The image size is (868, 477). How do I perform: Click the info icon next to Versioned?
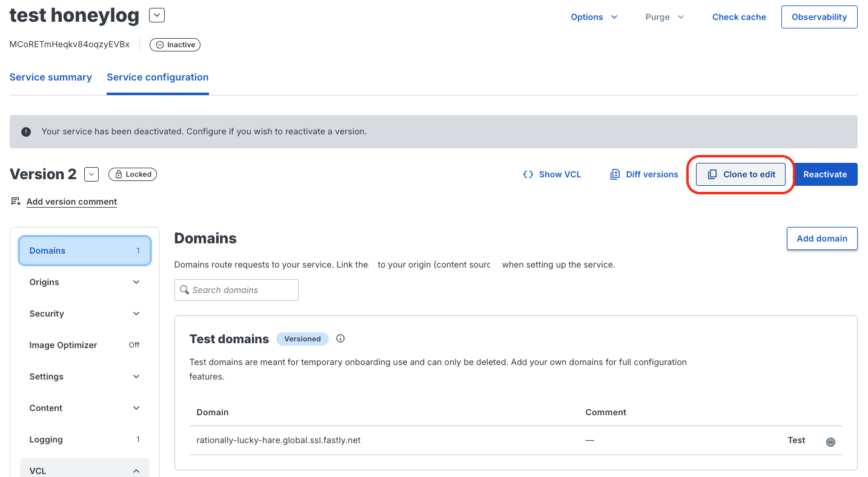(x=340, y=338)
